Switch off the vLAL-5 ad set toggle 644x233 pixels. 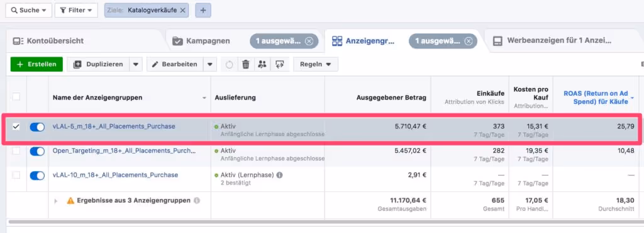pos(37,127)
